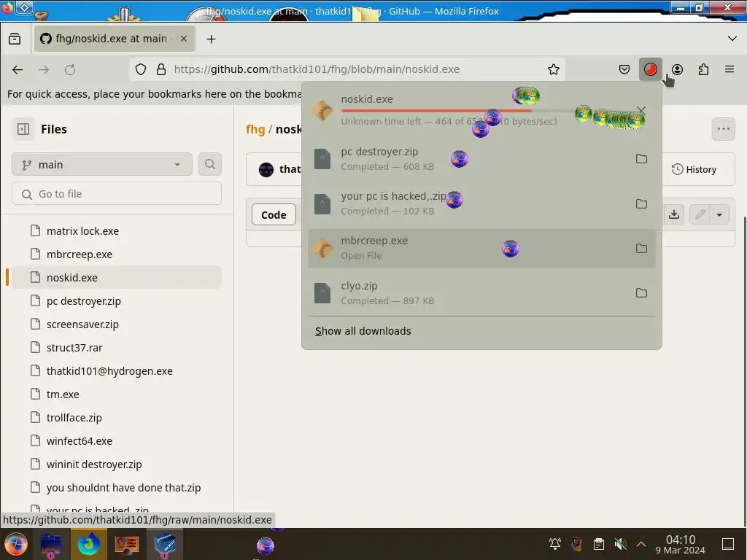Show mbrcreep.exe in folder
Screen dimensions: 747x560
coord(641,248)
